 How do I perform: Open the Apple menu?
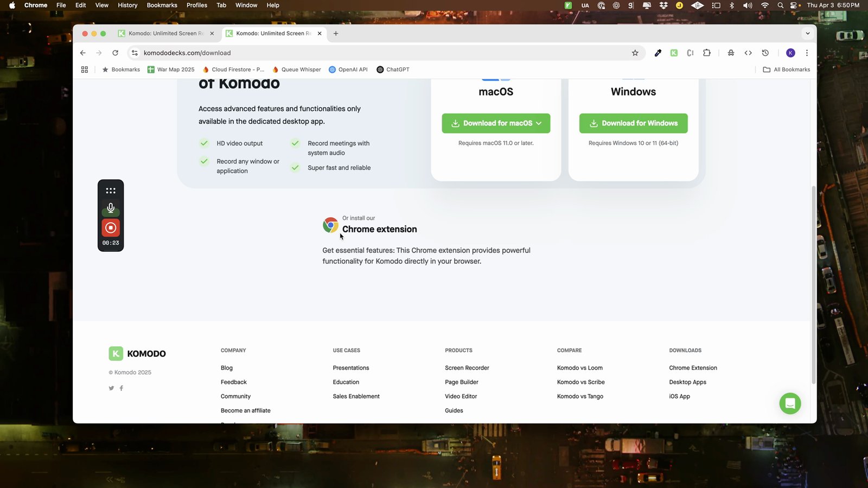click(x=12, y=5)
